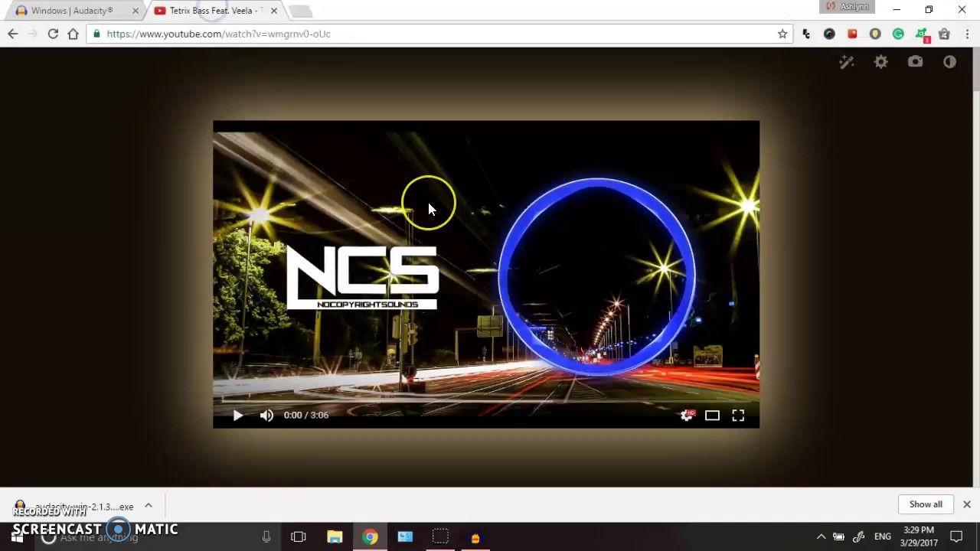Open Task View on taskbar
980x551 pixels.
pos(299,537)
